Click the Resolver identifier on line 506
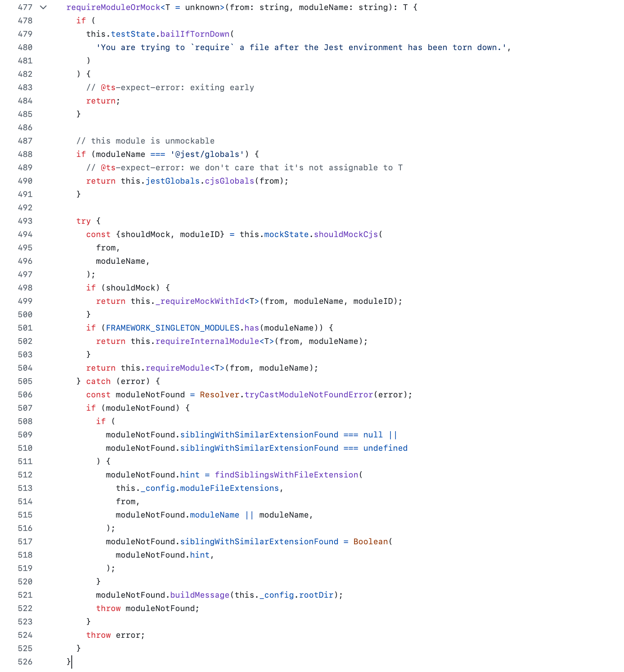Image resolution: width=624 pixels, height=672 pixels. coord(219,394)
